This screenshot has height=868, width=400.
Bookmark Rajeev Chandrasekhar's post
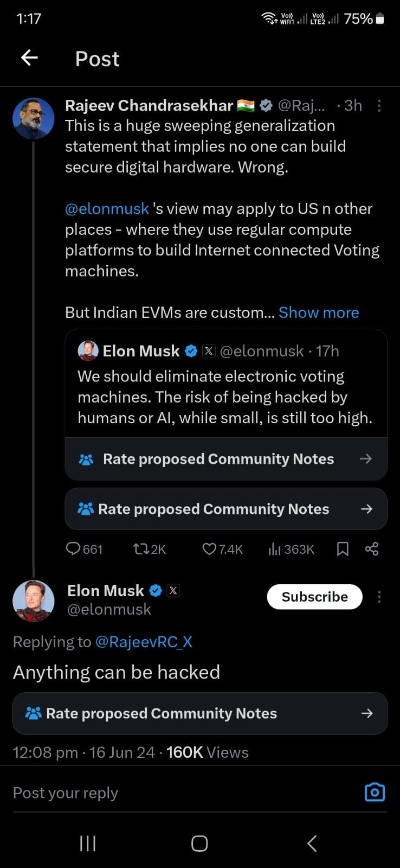click(x=343, y=549)
